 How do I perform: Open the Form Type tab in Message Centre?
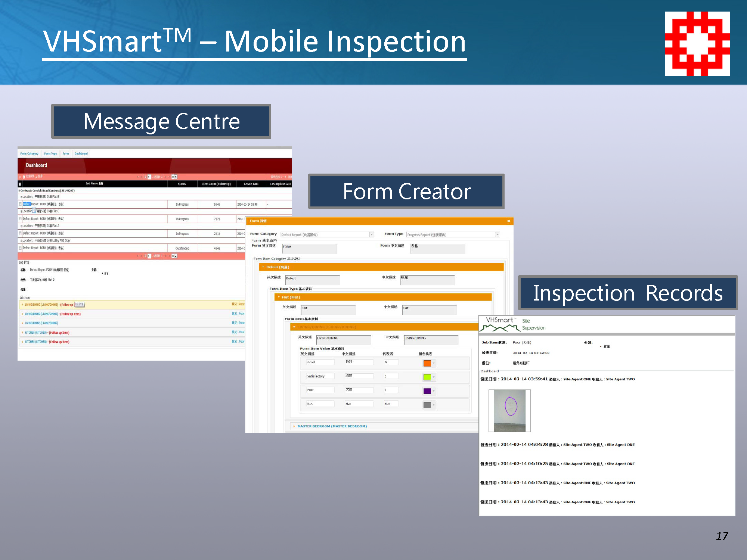[50, 153]
